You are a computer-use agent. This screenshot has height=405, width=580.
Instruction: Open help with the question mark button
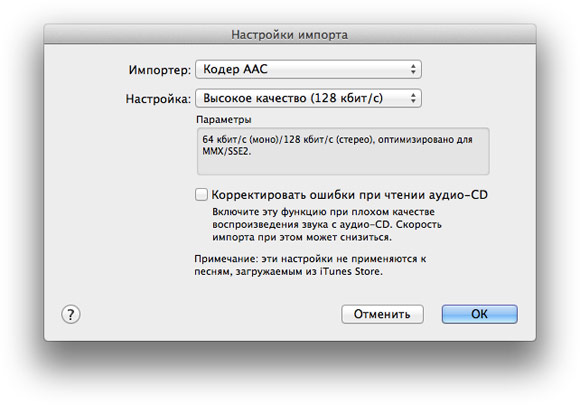tap(70, 314)
